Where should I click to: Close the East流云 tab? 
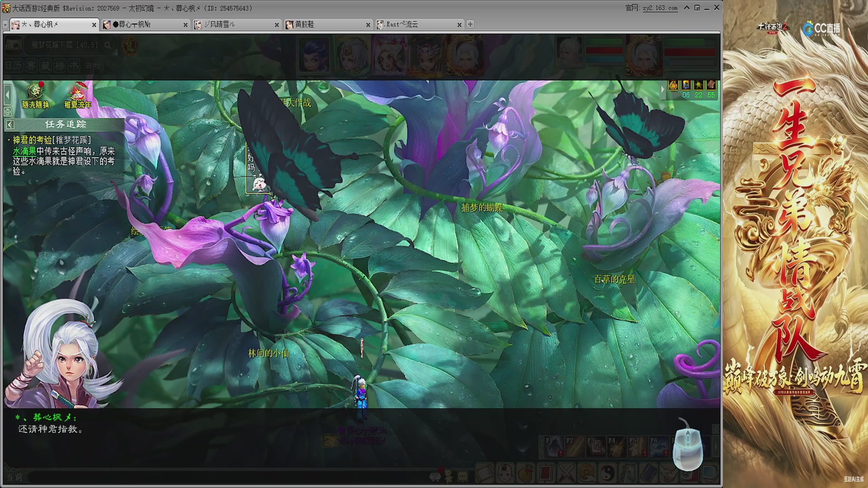(459, 25)
